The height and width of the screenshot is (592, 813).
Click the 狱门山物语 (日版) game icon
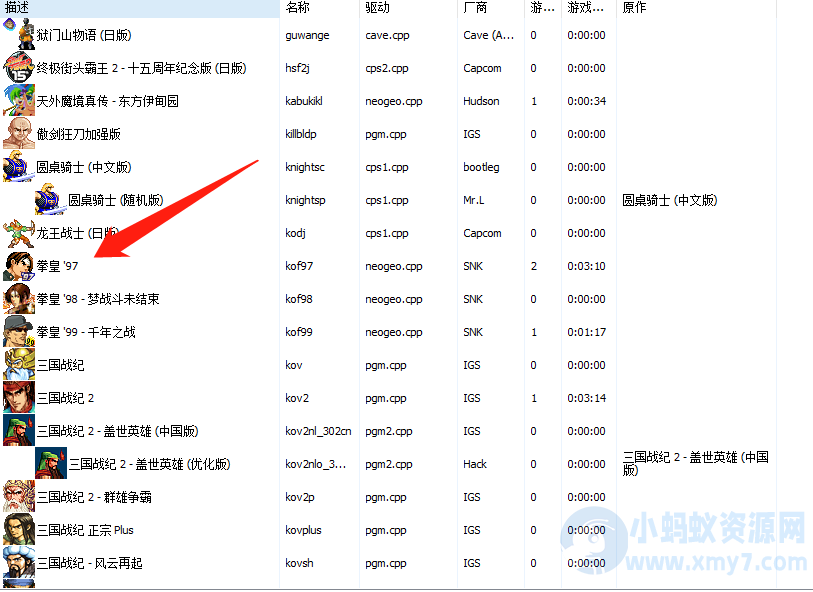click(x=19, y=35)
